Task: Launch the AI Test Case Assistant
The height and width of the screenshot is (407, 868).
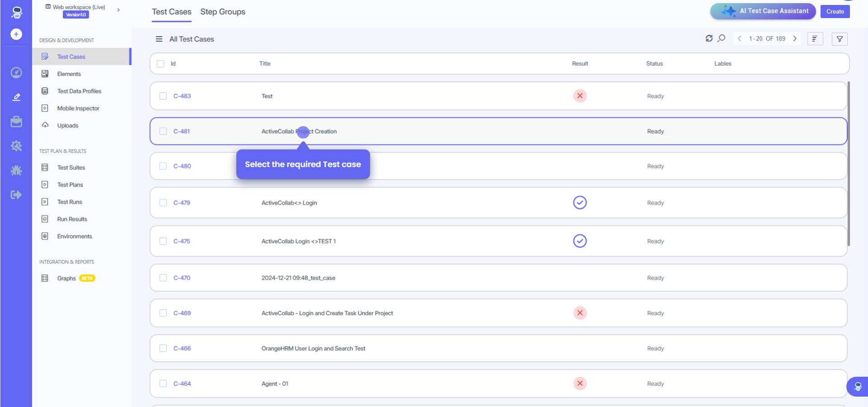Action: point(763,11)
